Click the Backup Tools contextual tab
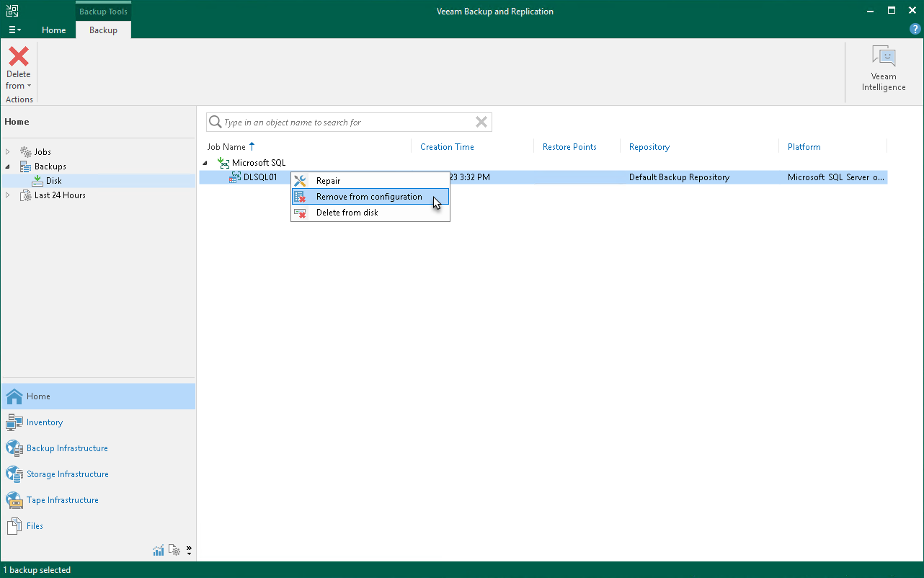 coord(103,12)
